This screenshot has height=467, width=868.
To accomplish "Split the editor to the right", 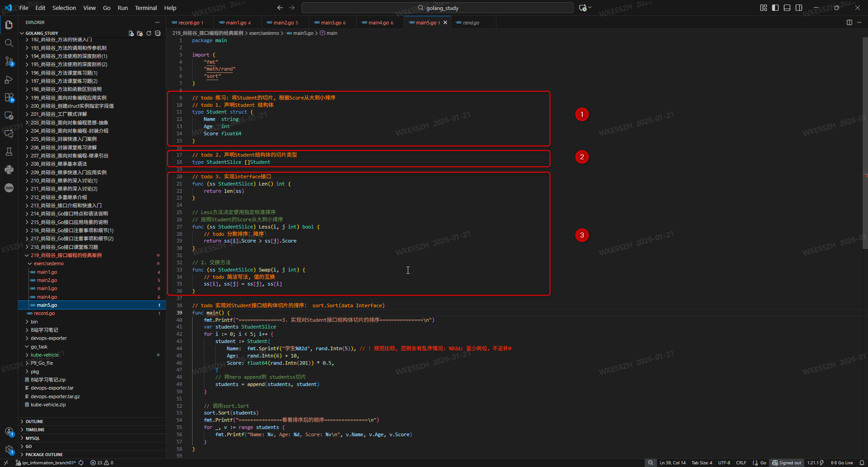I will (849, 22).
